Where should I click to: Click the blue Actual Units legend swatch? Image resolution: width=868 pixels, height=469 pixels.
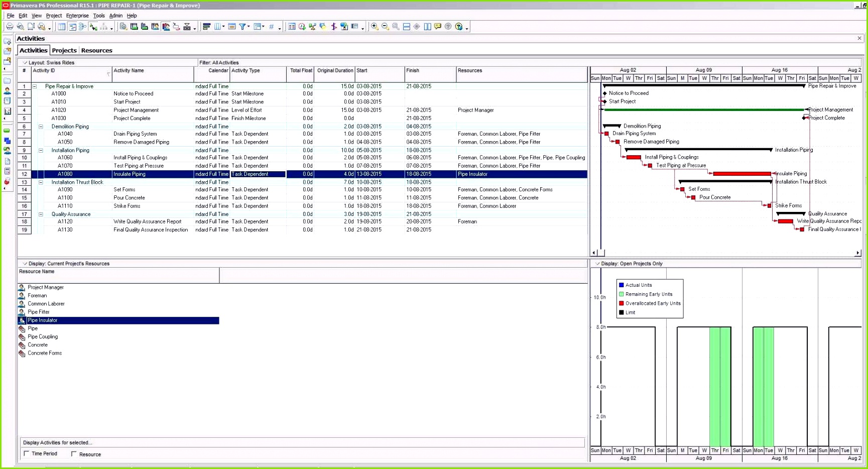click(x=622, y=285)
